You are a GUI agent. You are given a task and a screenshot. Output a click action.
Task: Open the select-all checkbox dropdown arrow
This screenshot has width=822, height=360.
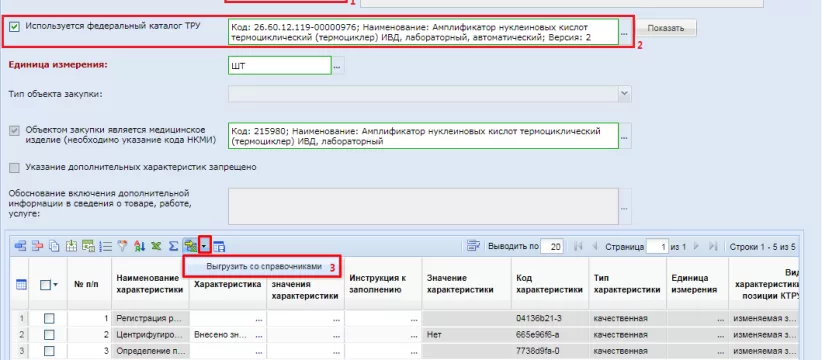click(55, 285)
